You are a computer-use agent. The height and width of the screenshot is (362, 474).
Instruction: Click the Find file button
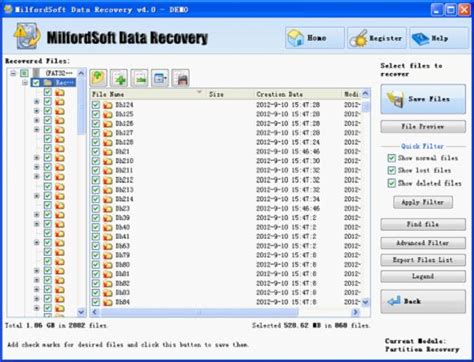tap(423, 224)
